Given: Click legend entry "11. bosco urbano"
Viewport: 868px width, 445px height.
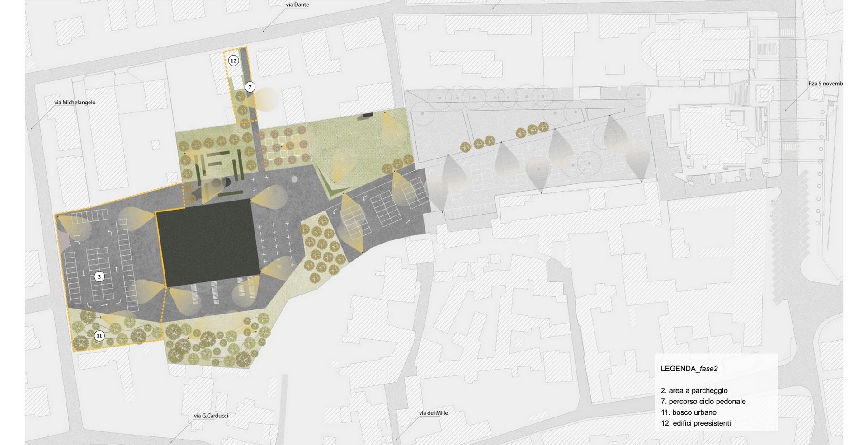Looking at the screenshot, I should click(689, 412).
